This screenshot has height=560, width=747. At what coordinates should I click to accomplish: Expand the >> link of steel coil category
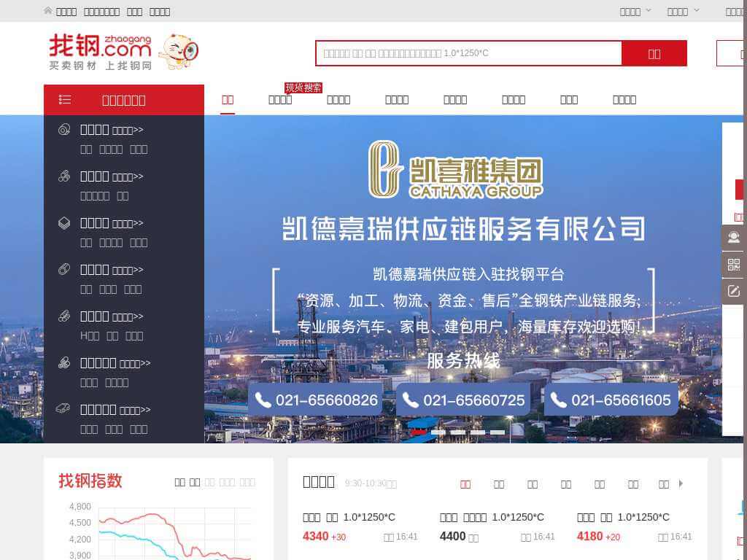coord(127,130)
